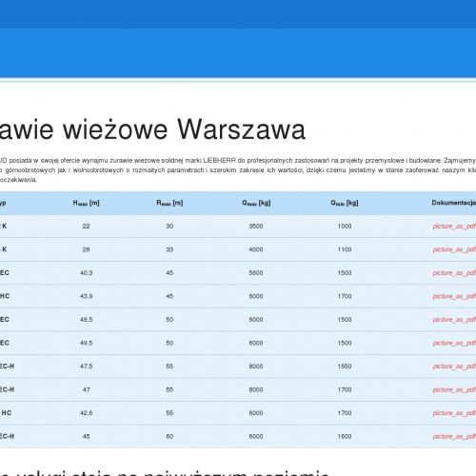Select the Qmax value '3500'
Viewport: 476px width, 476px height.
click(256, 227)
